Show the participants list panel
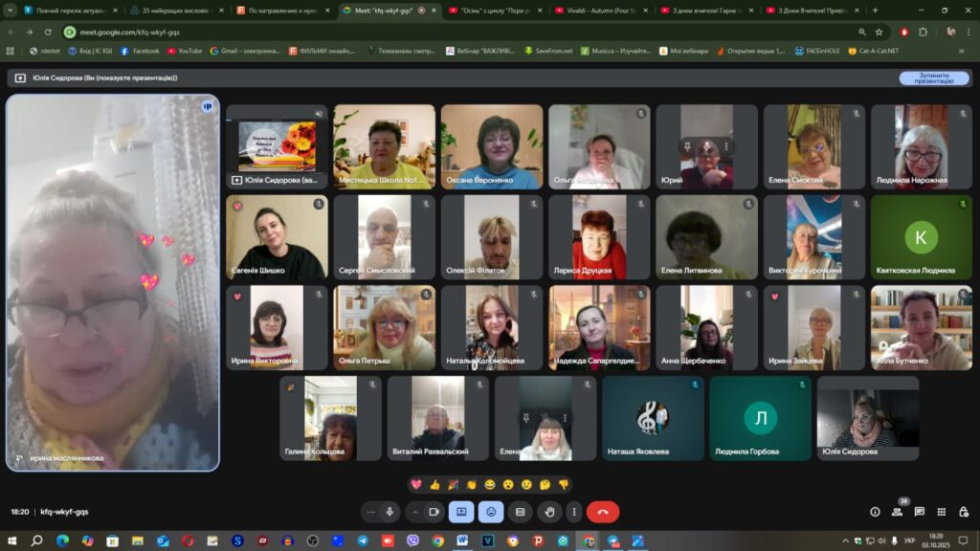 pos(897,512)
